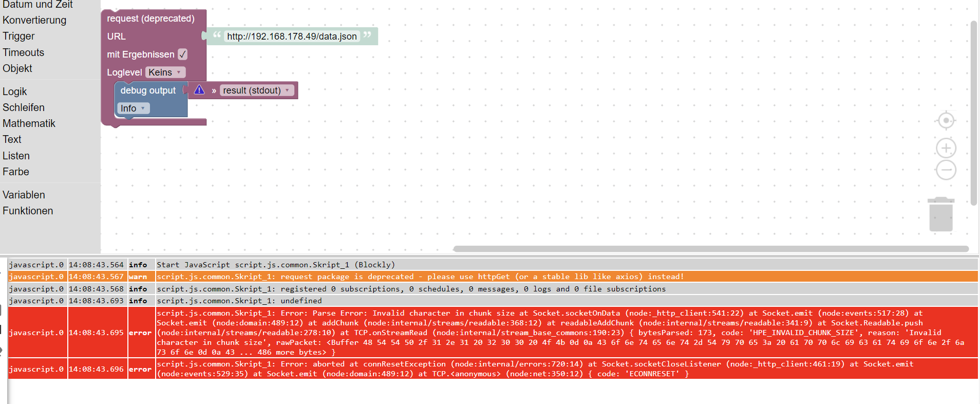
Task: Open the Trigger toolbox category
Action: (18, 36)
